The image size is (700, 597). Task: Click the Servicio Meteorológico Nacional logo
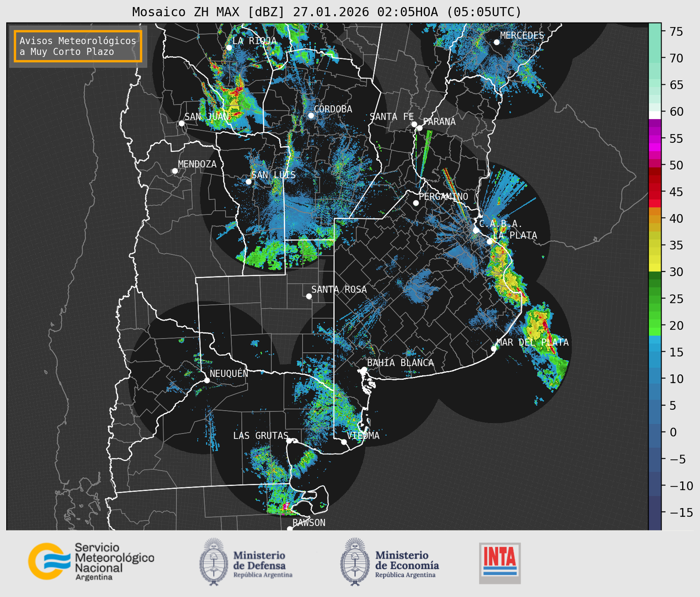(x=91, y=561)
